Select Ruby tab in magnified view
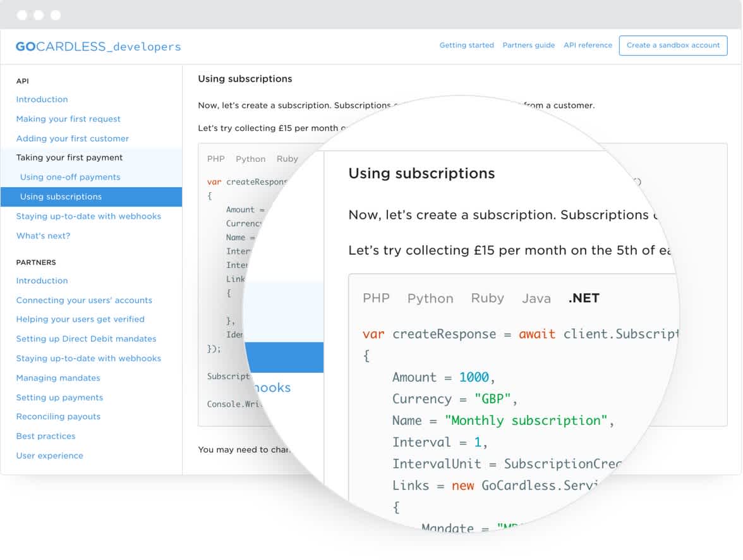Image resolution: width=743 pixels, height=560 pixels. point(488,298)
